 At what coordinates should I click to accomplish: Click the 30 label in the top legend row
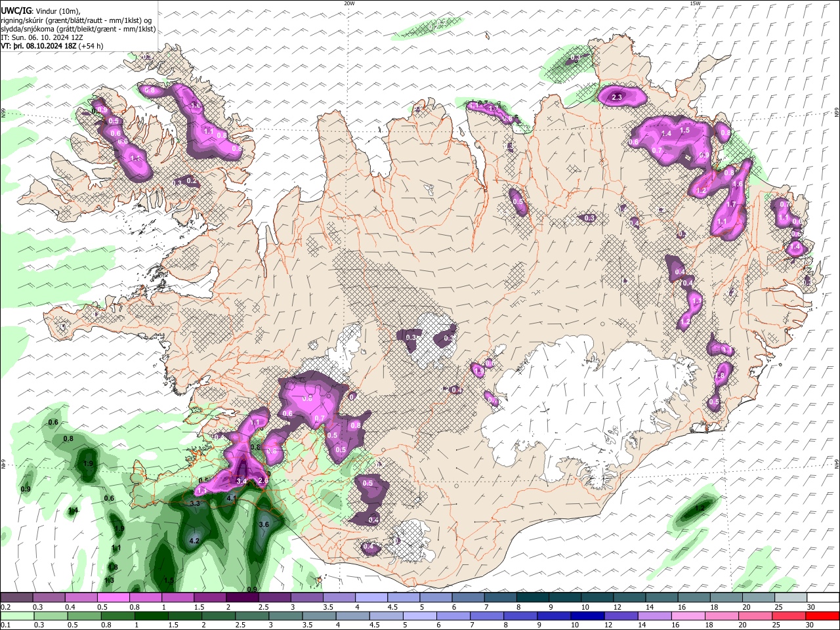pos(810,607)
